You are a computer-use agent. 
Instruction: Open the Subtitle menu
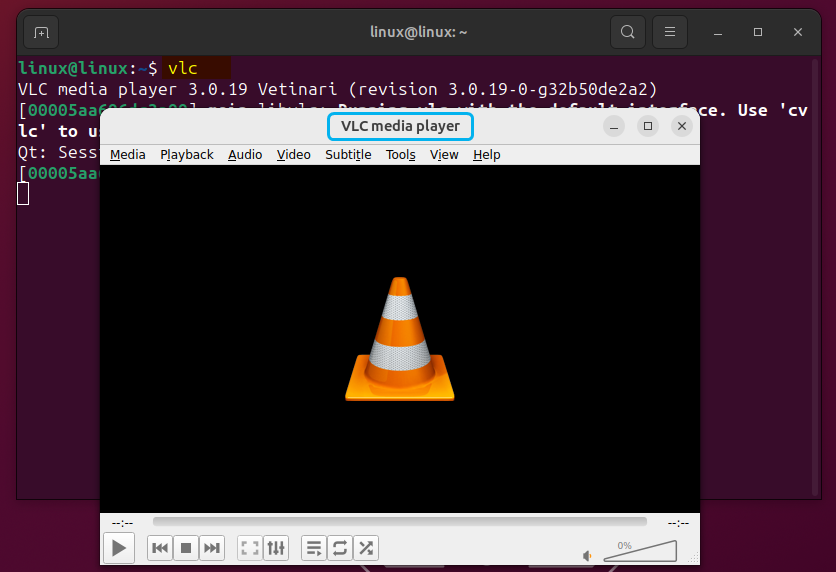coord(348,155)
